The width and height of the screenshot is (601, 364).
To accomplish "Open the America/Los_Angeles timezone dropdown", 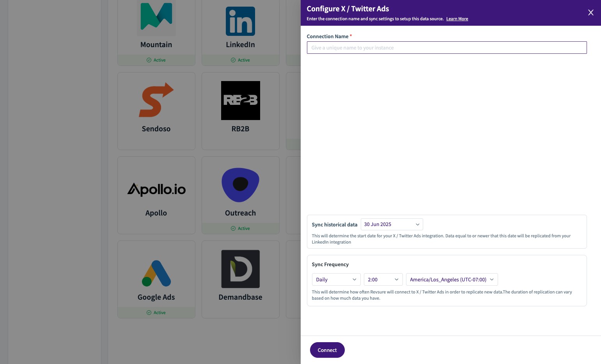I will (452, 279).
